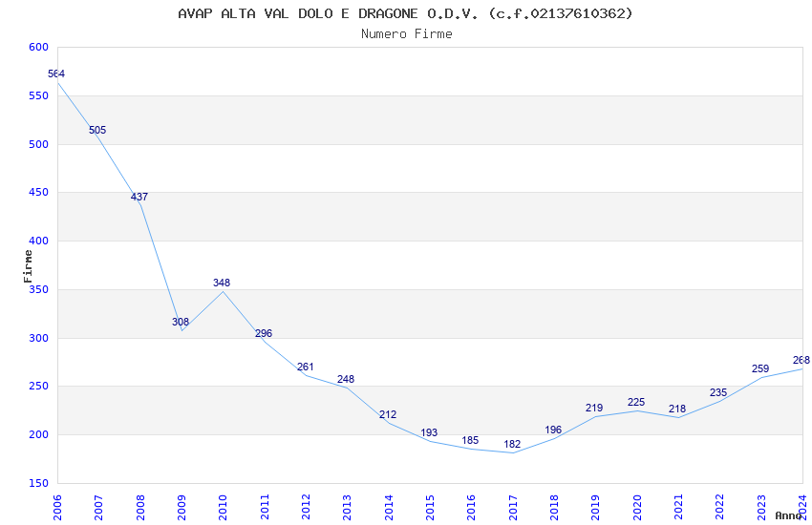Click x-axis year label 2023
Viewport: 812px width, 525px height.
pos(761,508)
